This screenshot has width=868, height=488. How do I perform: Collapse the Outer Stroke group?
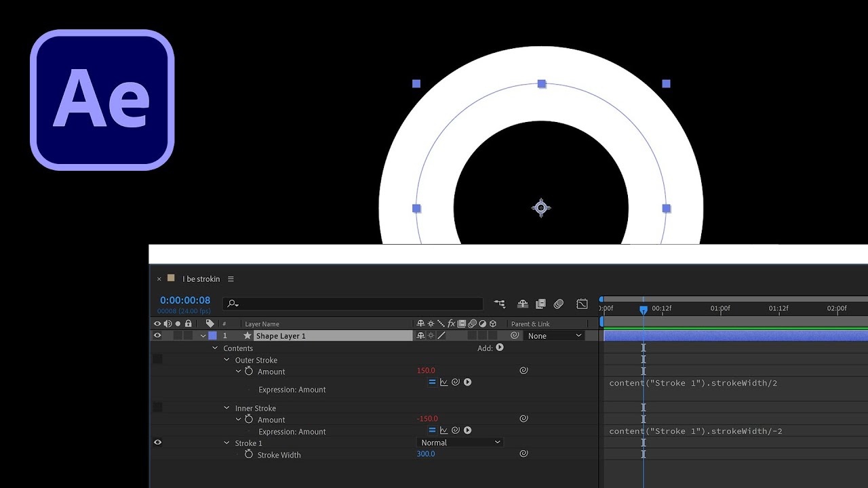(x=226, y=360)
